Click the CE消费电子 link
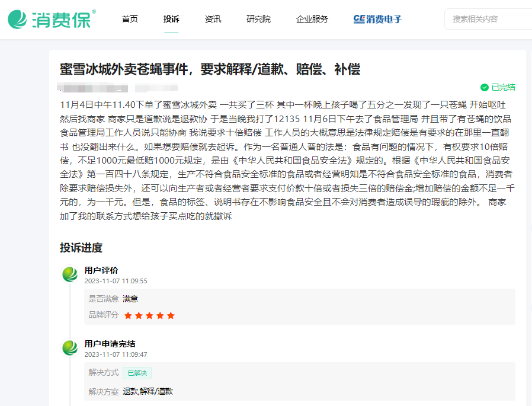The height and width of the screenshot is (406, 532). (x=377, y=19)
